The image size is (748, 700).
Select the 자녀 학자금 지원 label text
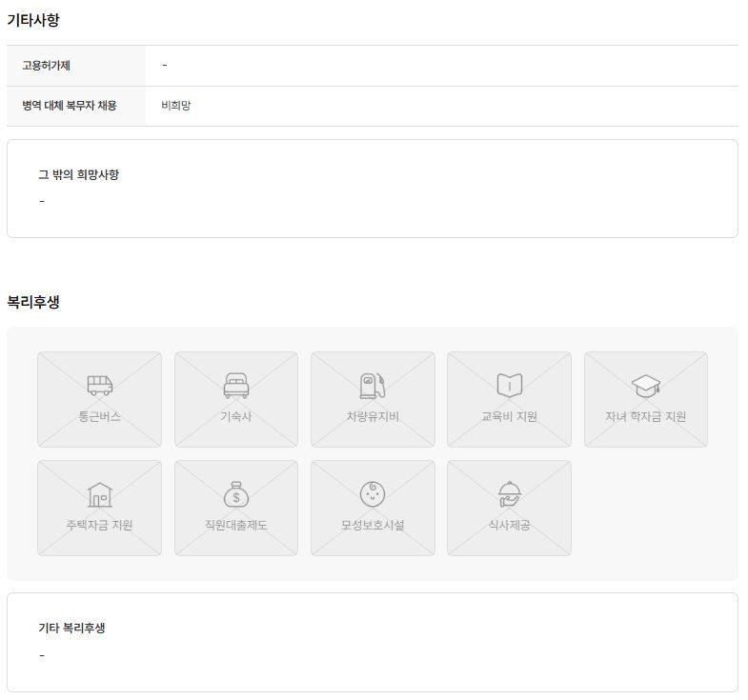click(x=645, y=416)
